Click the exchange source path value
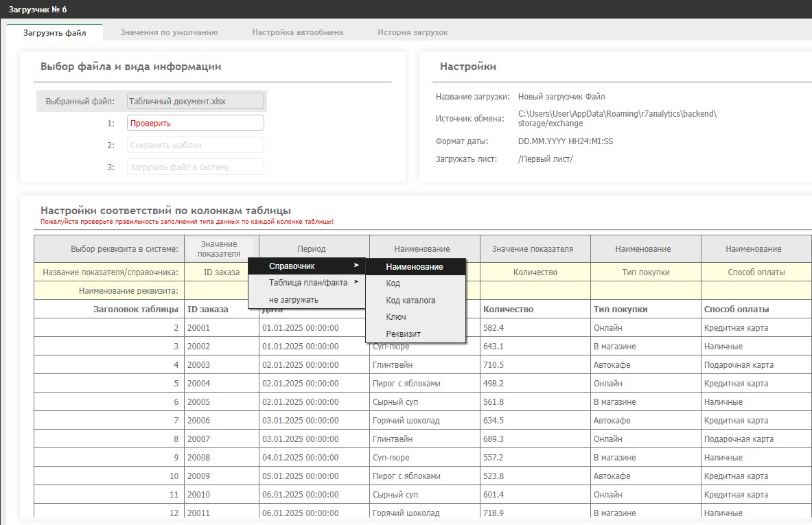812x525 pixels. pos(617,119)
